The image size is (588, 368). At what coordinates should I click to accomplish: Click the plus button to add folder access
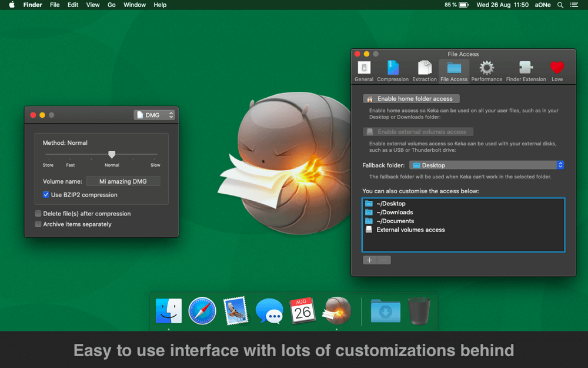(369, 260)
